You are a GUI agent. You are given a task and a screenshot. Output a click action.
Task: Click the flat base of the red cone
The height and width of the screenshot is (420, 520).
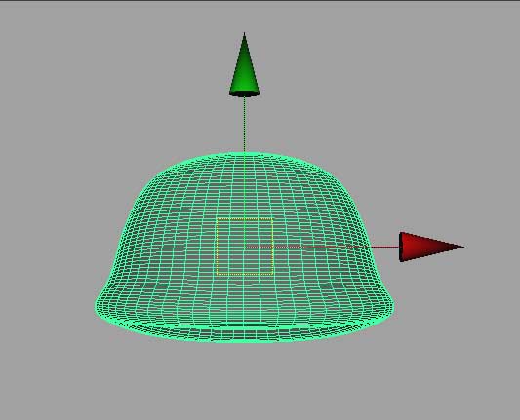[402, 247]
